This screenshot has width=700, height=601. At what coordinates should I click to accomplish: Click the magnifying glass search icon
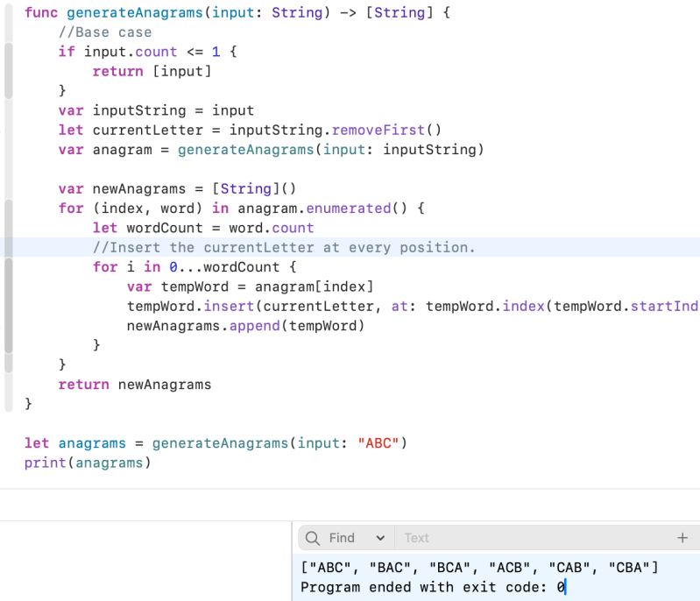click(x=312, y=538)
